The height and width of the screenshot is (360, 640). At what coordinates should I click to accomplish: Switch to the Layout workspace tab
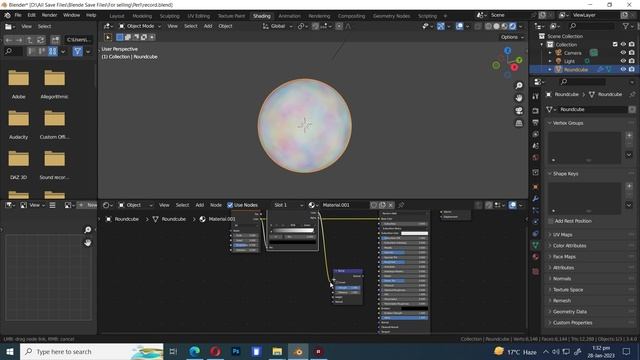point(117,16)
